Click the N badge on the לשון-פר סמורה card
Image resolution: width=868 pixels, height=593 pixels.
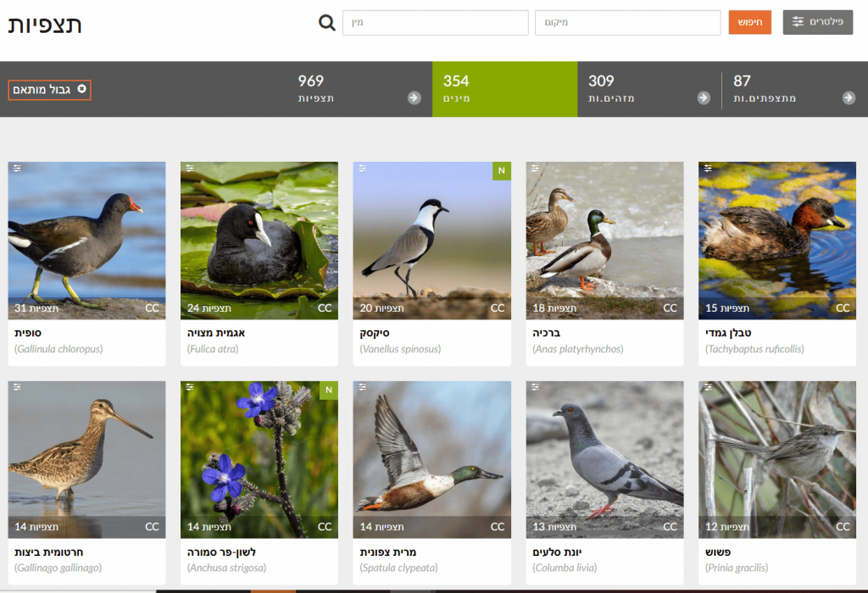(x=328, y=391)
